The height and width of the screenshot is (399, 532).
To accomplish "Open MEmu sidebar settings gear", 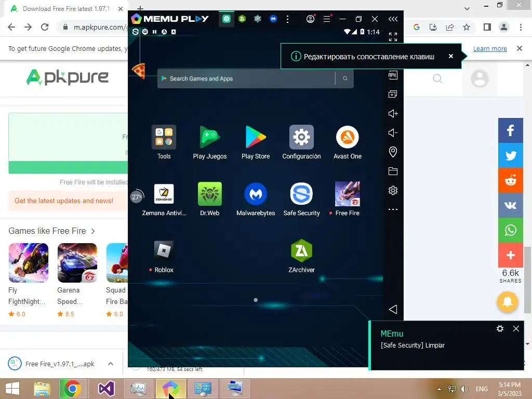I will pos(393,190).
